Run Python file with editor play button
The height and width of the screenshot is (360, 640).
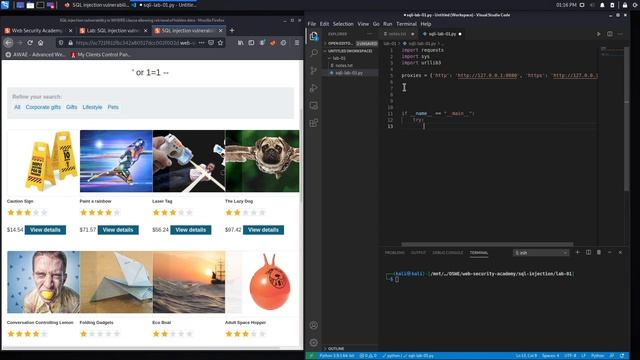coord(598,34)
